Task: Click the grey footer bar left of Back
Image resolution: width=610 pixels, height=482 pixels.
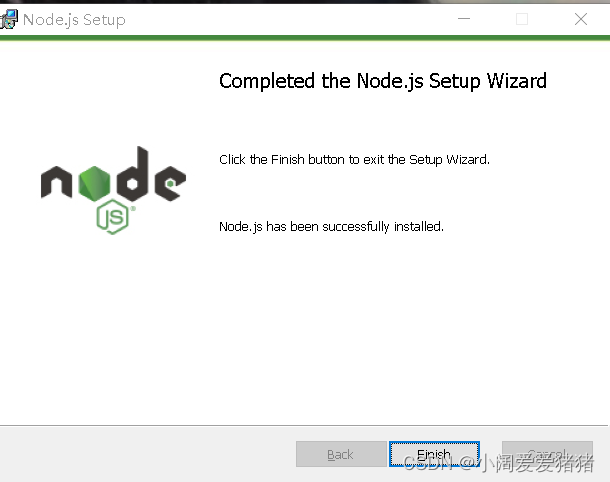Action: (148, 454)
